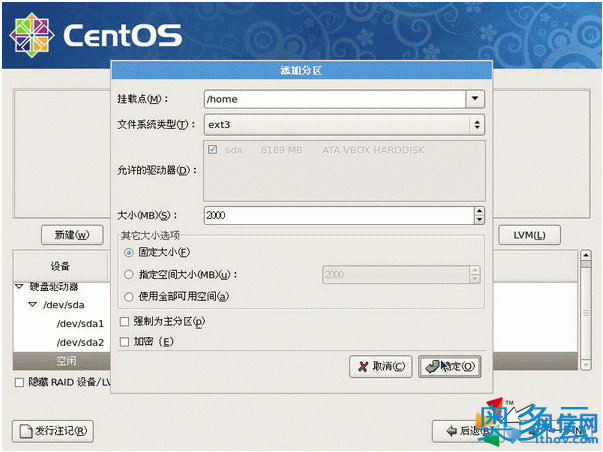
Task: Collapse the hard drives tree node
Action: pyautogui.click(x=19, y=286)
